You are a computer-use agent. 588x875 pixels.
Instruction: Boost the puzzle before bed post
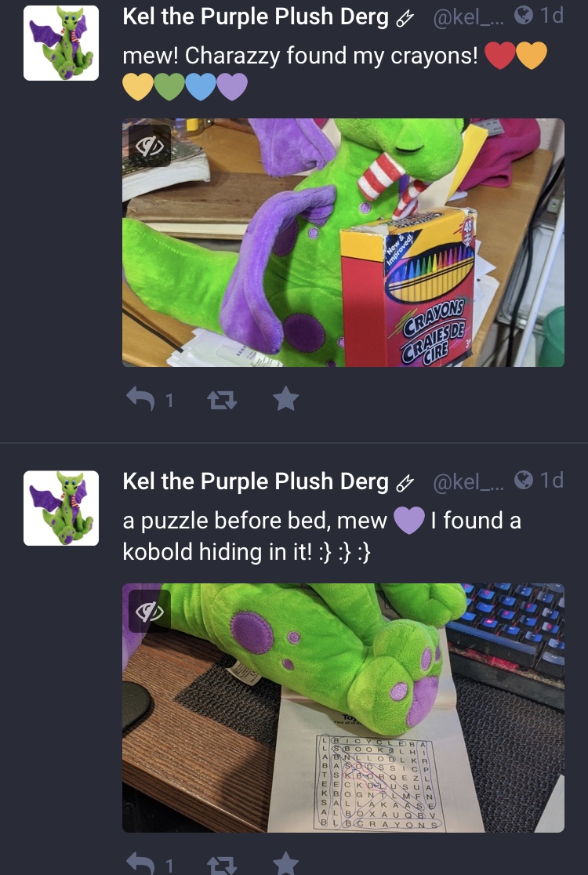[222, 864]
